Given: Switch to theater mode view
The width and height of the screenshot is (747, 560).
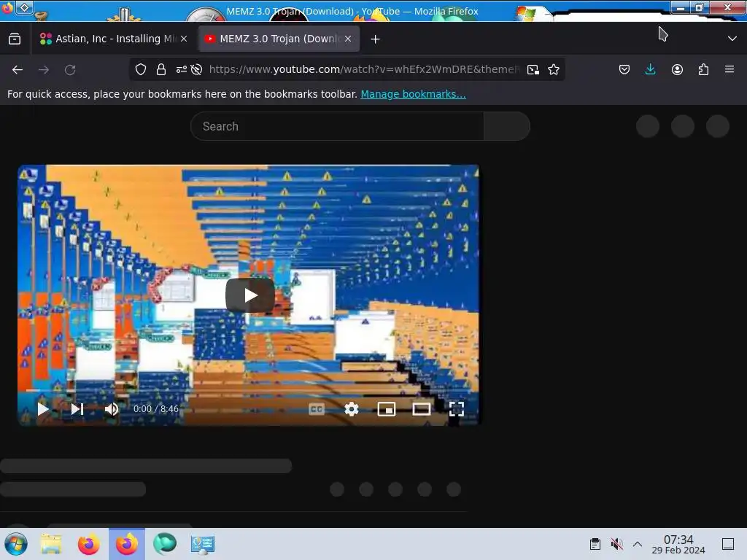Looking at the screenshot, I should (x=421, y=409).
